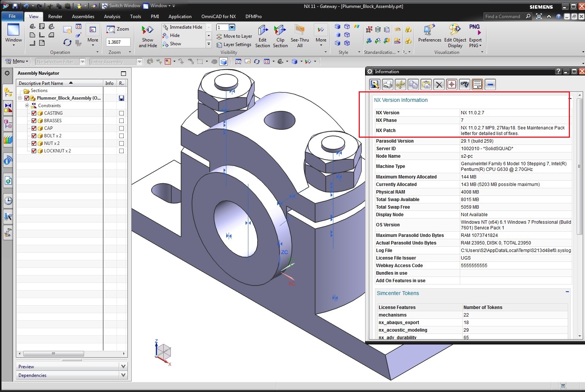Open the Preferences visualization tool
This screenshot has height=392, width=585.
[x=430, y=34]
